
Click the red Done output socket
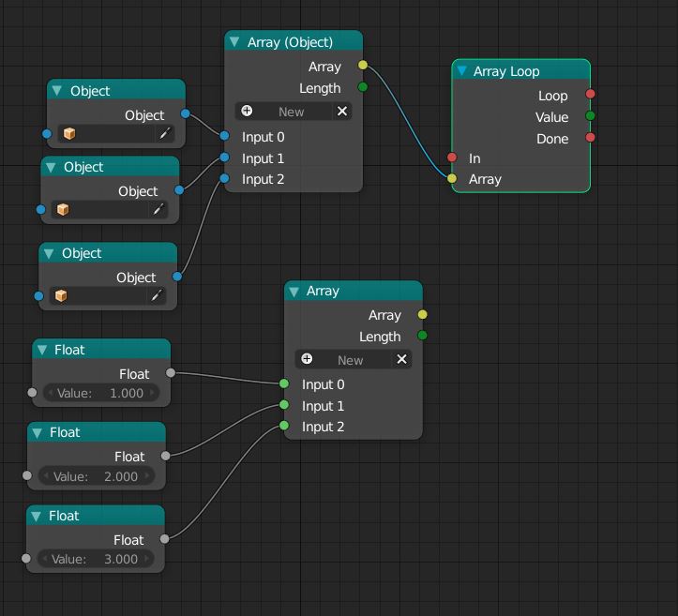[590, 138]
